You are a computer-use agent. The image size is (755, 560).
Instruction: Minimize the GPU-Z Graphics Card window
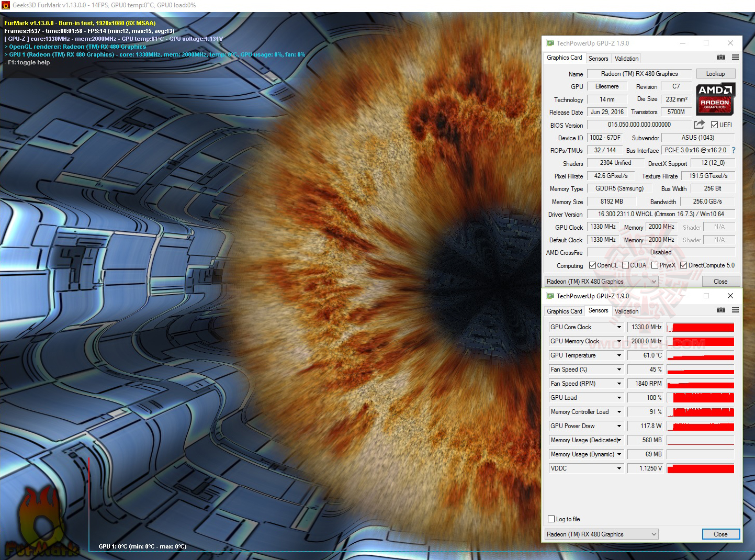(682, 43)
